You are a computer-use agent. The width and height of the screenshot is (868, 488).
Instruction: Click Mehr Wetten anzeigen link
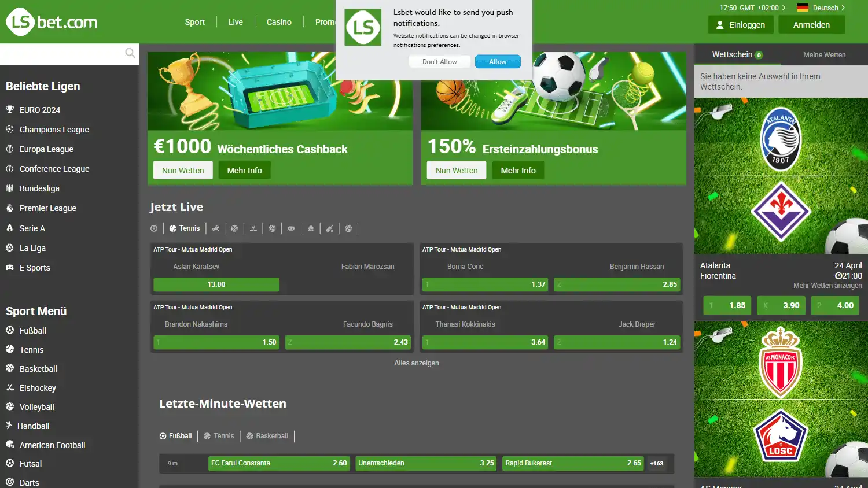827,286
